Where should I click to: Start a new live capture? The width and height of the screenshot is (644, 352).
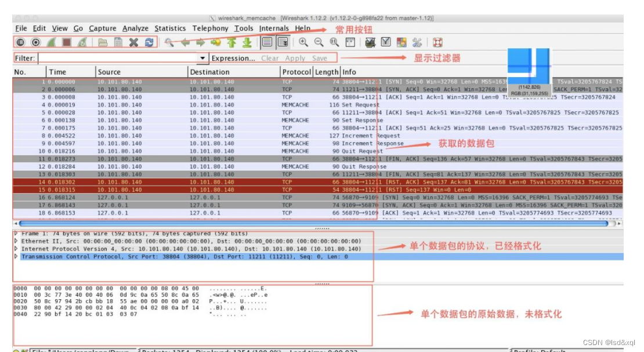(51, 42)
